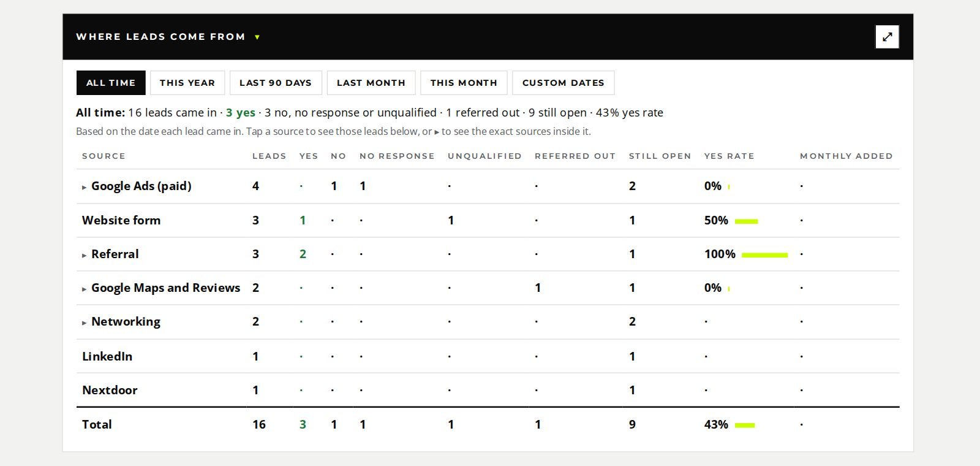Click the expand panel icon in header

pyautogui.click(x=887, y=37)
